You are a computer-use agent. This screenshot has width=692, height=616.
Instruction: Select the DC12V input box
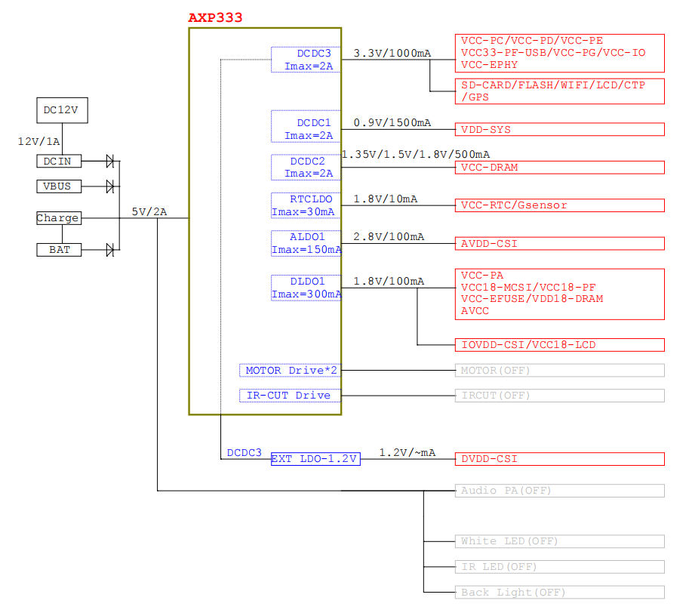click(61, 109)
